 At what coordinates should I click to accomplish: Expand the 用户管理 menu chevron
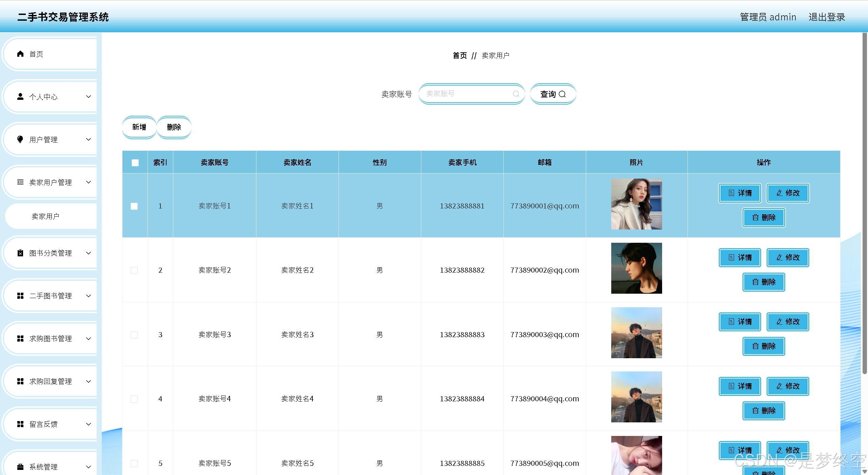(89, 139)
